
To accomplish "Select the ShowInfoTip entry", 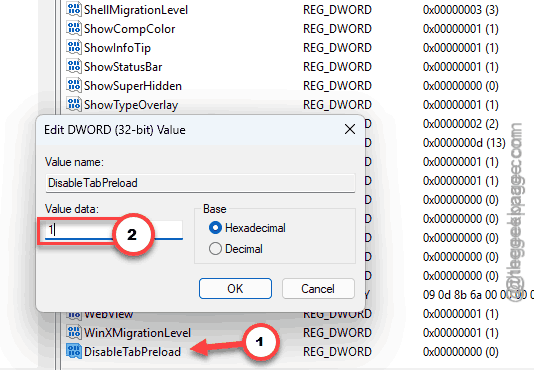I will click(x=117, y=48).
